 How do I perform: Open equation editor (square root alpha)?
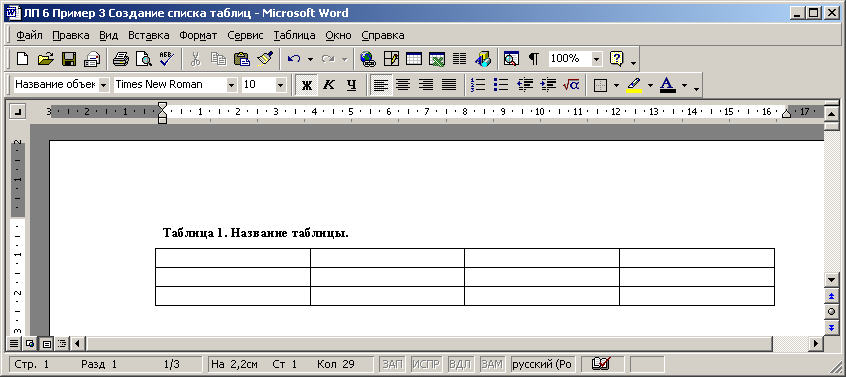[x=571, y=85]
